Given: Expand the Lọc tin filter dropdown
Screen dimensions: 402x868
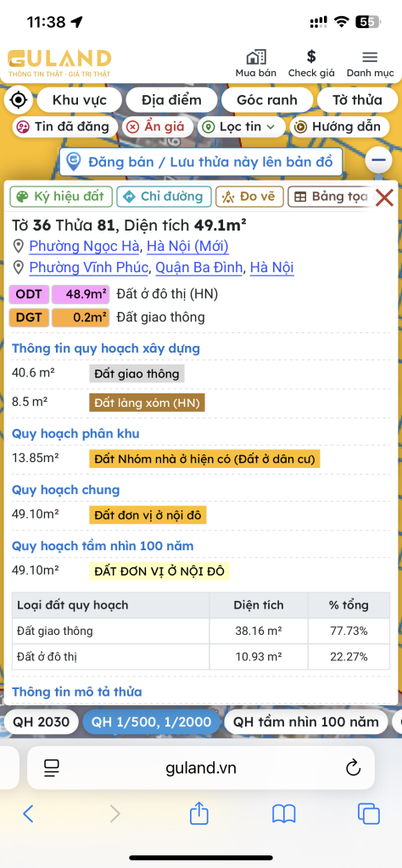Looking at the screenshot, I should [242, 127].
